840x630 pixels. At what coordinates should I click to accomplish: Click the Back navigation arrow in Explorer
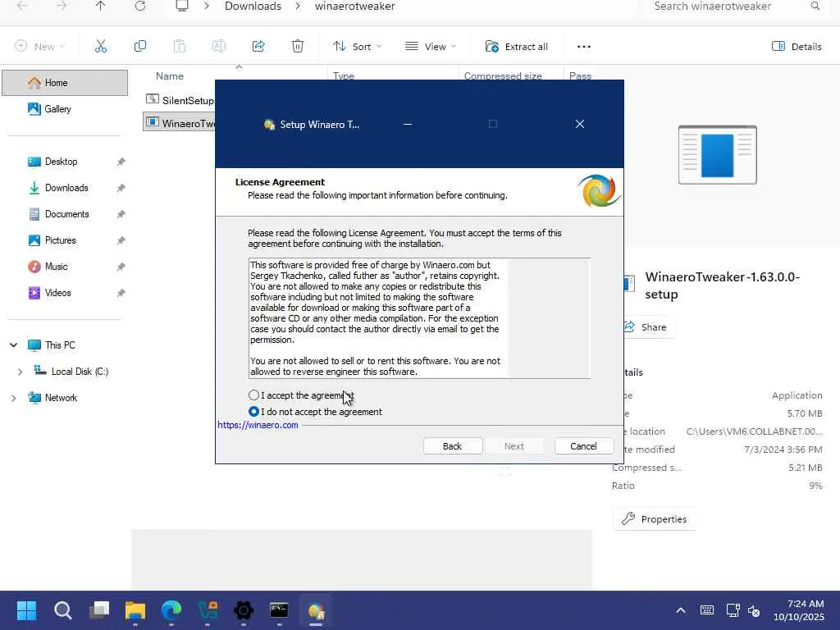pyautogui.click(x=22, y=6)
